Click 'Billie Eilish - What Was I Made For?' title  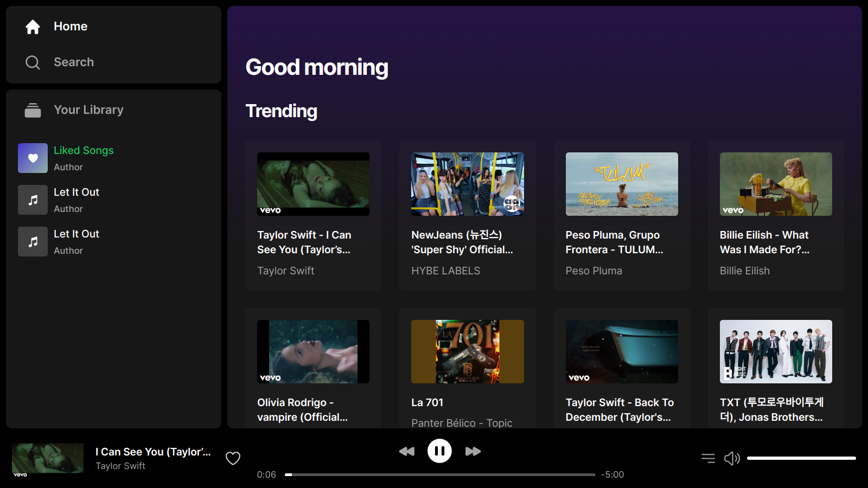point(765,242)
